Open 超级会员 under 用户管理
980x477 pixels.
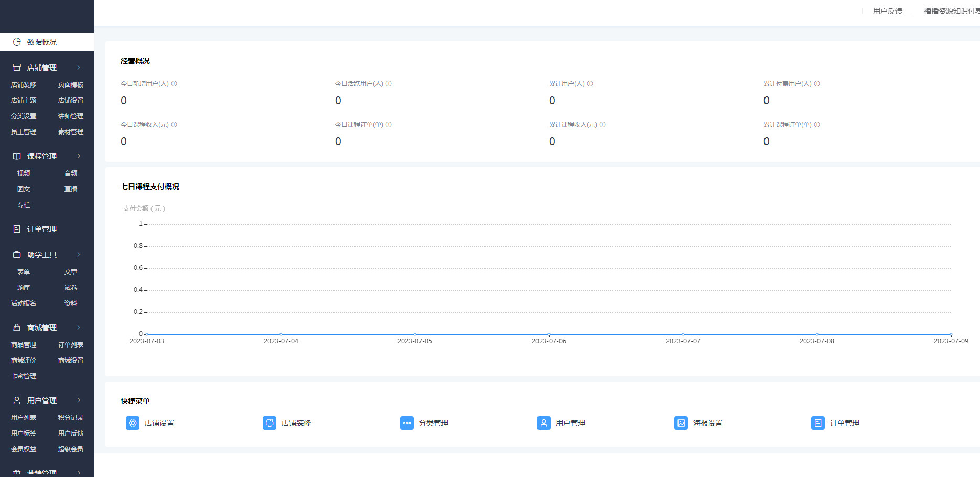pyautogui.click(x=71, y=449)
